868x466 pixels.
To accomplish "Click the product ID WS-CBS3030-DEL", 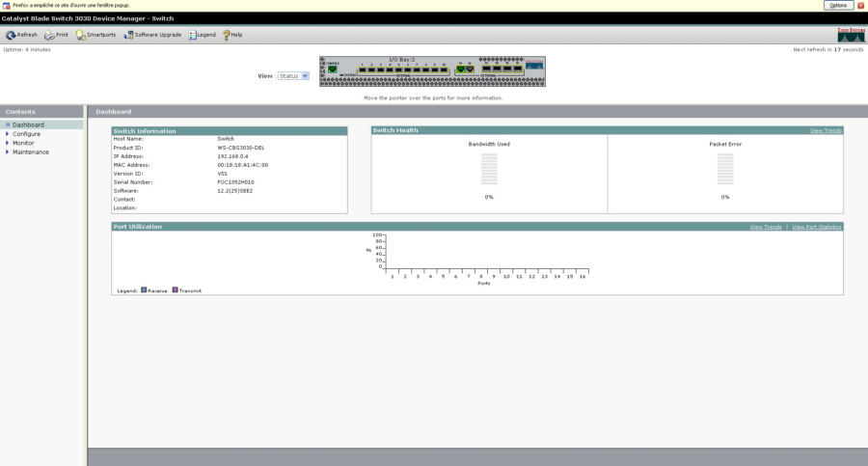I will coord(241,148).
